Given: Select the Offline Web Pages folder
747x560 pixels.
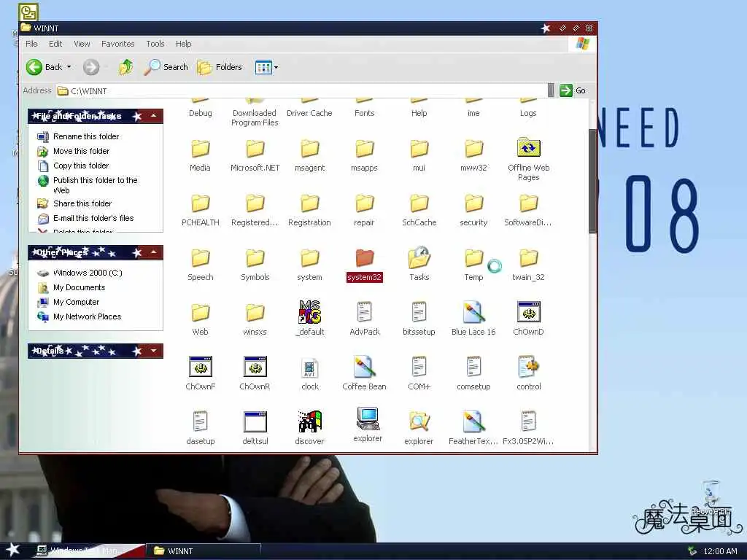Looking at the screenshot, I should pos(528,159).
